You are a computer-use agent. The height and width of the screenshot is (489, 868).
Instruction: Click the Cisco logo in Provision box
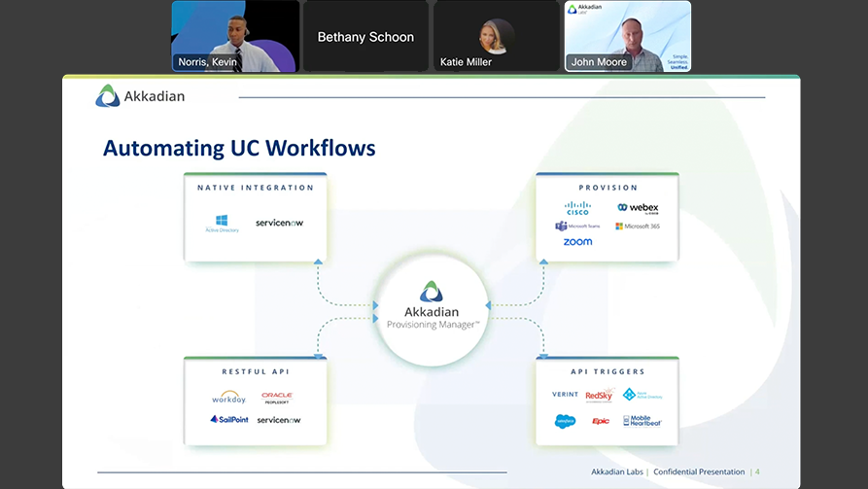point(577,208)
